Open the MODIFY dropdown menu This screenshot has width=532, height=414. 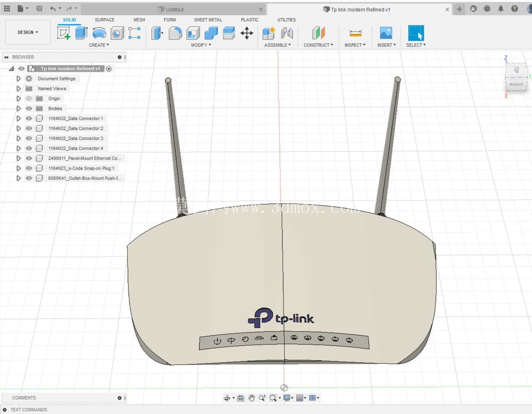201,45
